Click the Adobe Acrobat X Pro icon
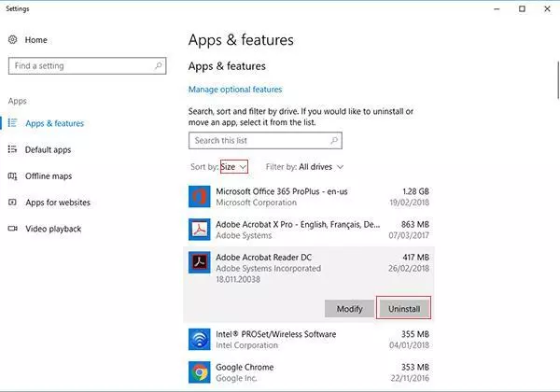 pos(200,230)
